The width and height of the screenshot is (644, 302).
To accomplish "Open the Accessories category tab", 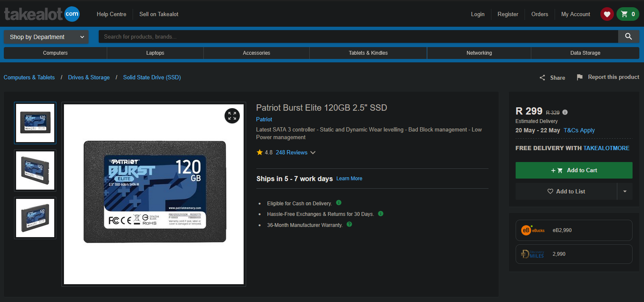I will pyautogui.click(x=256, y=53).
